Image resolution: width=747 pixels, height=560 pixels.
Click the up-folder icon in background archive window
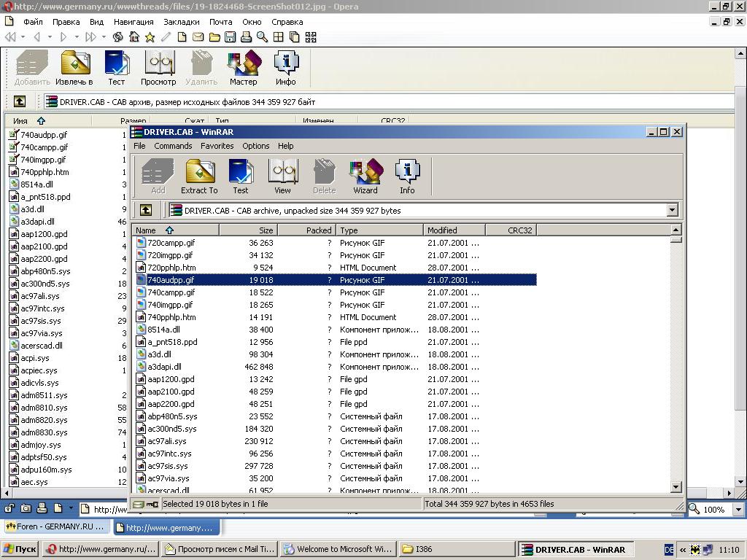pyautogui.click(x=20, y=101)
